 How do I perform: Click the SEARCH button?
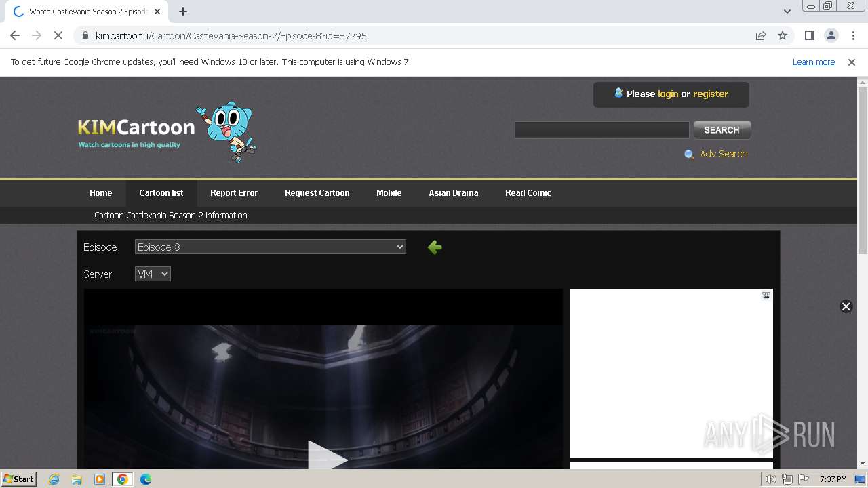pos(722,130)
